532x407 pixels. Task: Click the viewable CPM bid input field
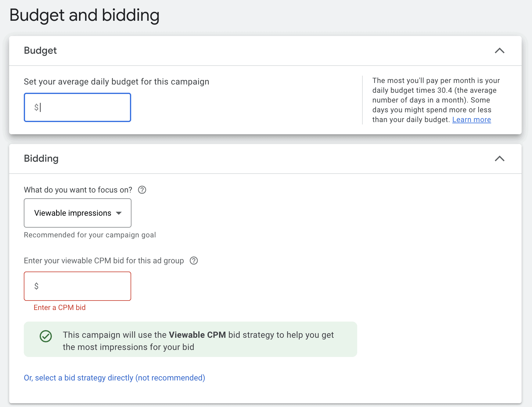coord(77,286)
